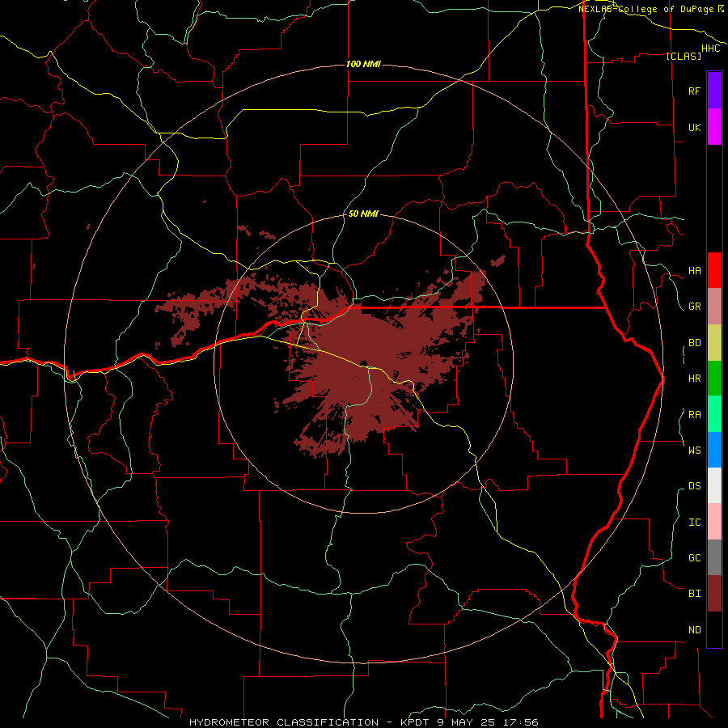Click the Hydrometeor Classification KPDT caption
This screenshot has width=728, height=728.
click(364, 722)
